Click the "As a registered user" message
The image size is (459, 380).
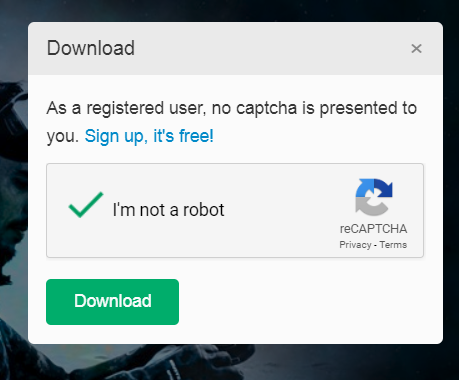tap(232, 122)
